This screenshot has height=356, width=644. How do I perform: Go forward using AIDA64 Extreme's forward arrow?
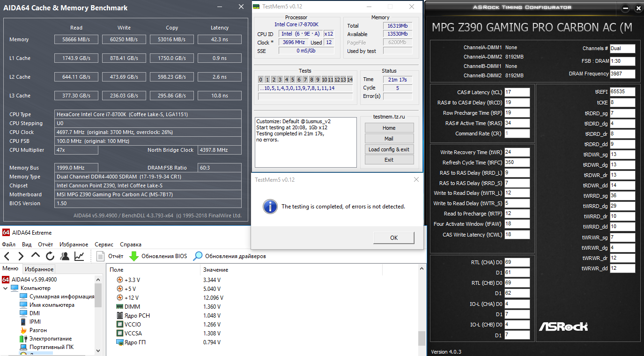21,256
